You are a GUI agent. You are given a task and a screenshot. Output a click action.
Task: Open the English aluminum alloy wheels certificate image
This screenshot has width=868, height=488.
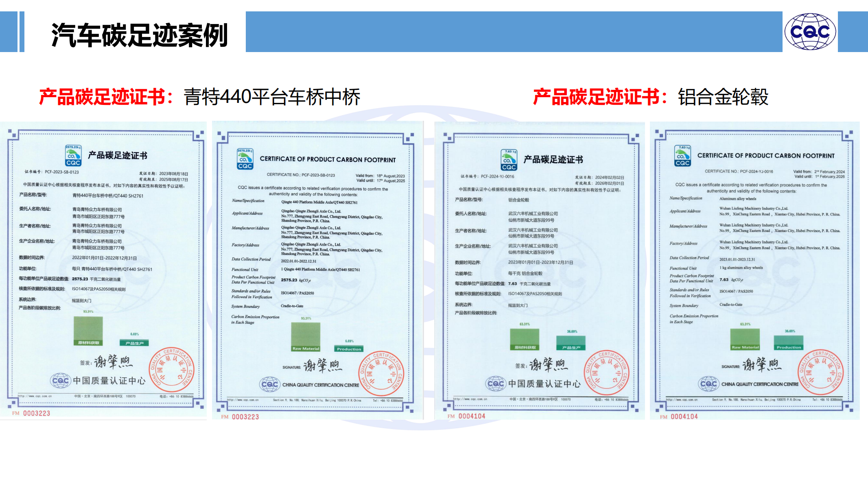(x=755, y=270)
